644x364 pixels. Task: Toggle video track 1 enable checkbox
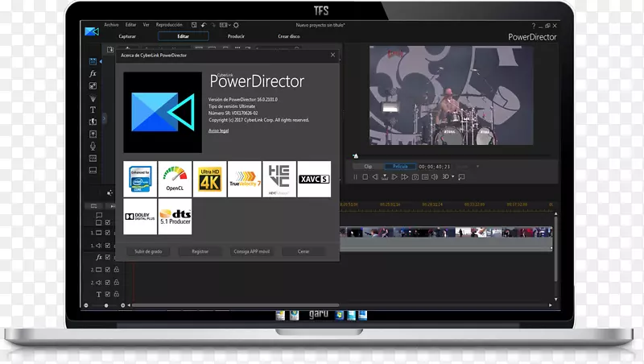[x=108, y=233]
